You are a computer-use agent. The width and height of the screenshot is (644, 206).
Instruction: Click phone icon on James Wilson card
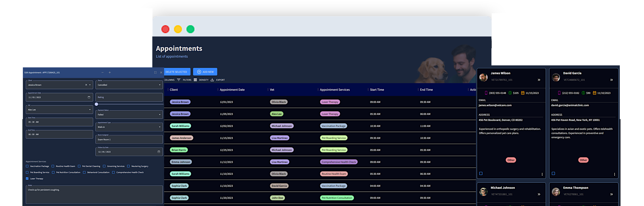(x=486, y=93)
